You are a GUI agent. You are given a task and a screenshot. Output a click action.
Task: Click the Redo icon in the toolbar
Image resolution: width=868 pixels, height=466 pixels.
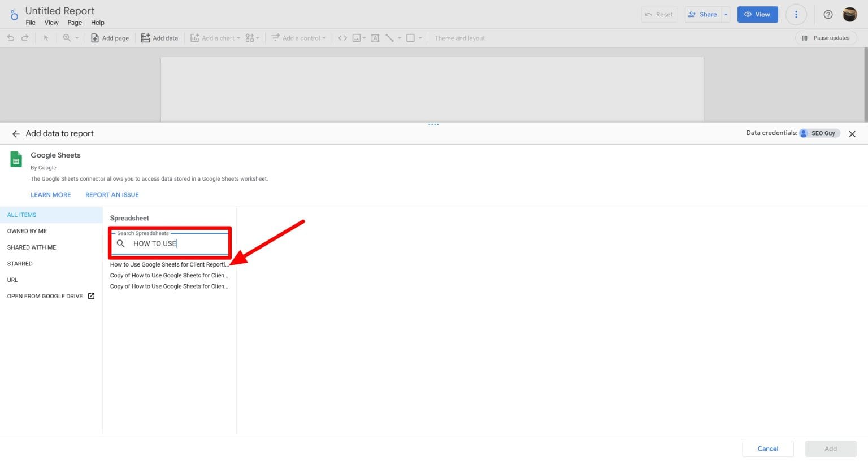coord(25,38)
